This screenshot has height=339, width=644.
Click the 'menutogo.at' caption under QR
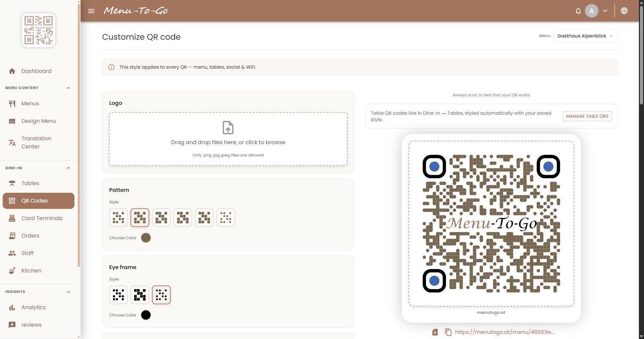(491, 313)
